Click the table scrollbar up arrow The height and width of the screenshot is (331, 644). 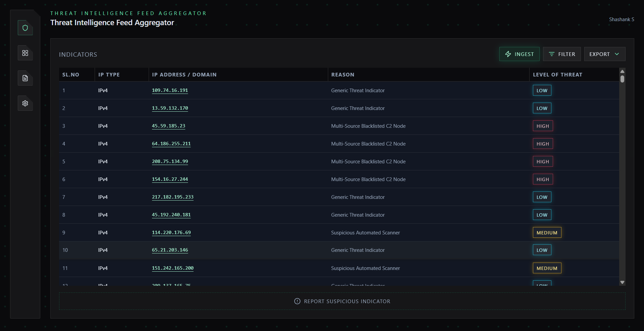[622, 71]
